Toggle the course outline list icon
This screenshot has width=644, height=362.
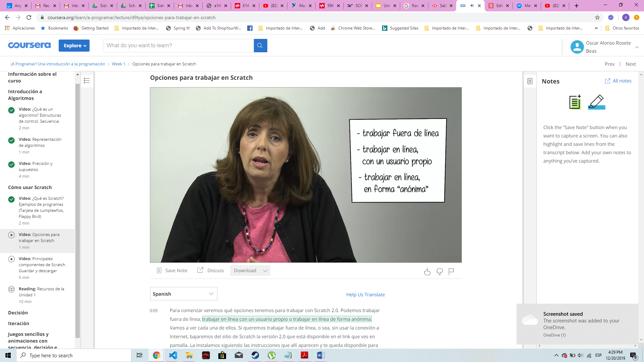tap(87, 80)
